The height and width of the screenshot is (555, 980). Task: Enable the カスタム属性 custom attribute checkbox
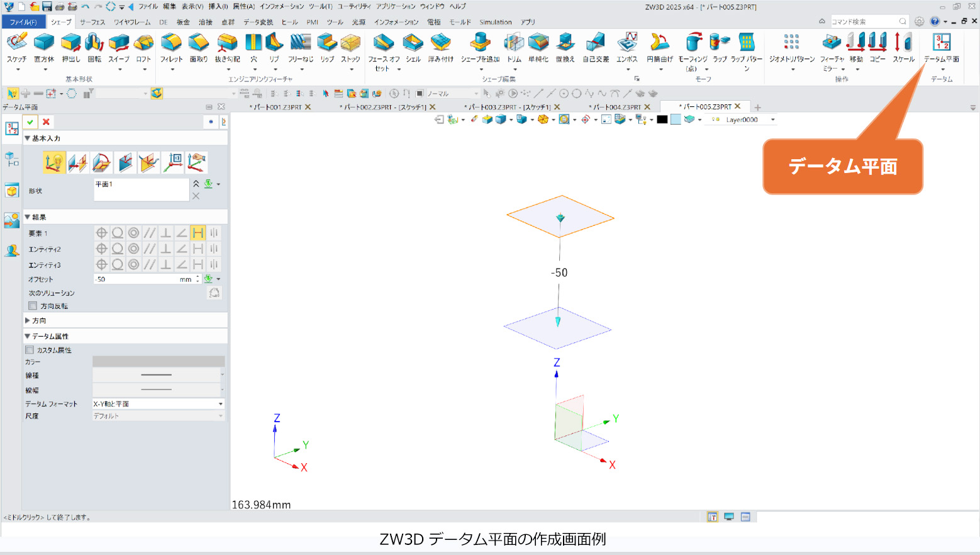click(29, 350)
